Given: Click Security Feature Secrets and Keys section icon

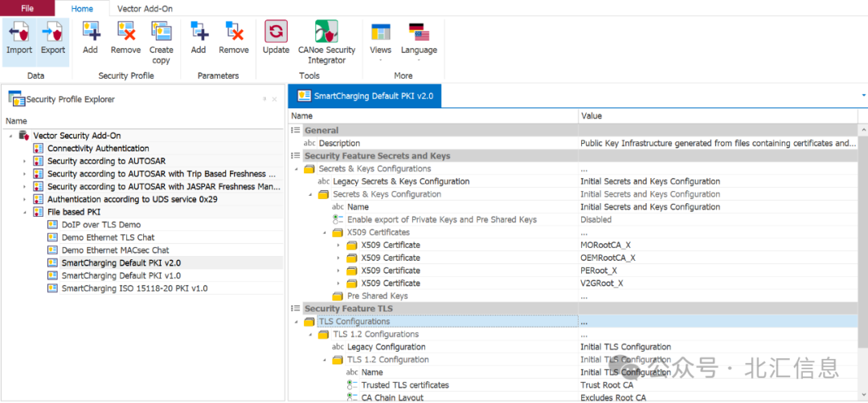Looking at the screenshot, I should point(296,156).
